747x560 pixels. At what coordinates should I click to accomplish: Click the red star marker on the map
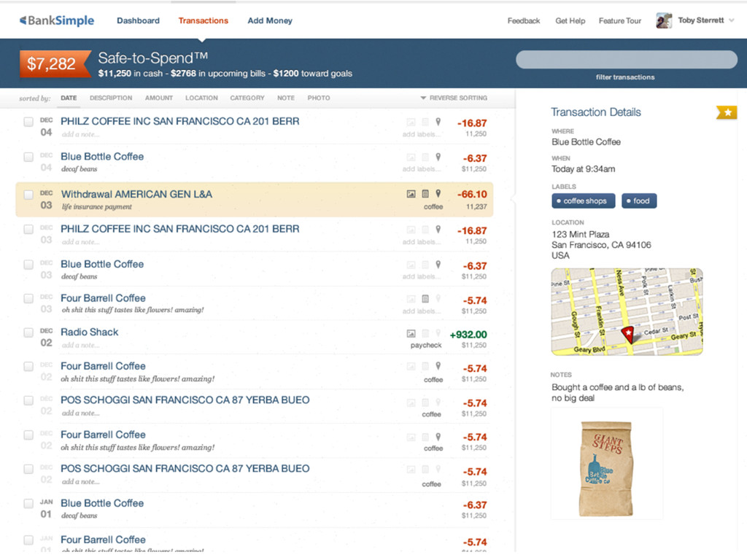[x=628, y=334]
